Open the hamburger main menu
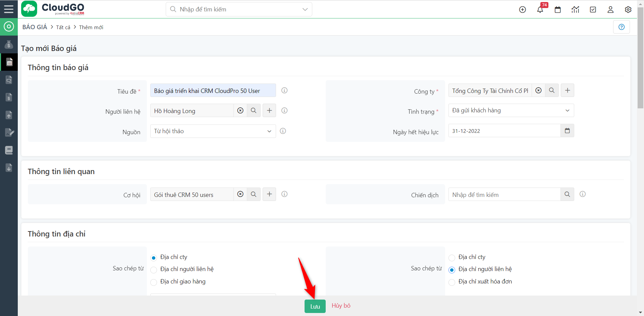Screen dimensions: 644x316 9,9
